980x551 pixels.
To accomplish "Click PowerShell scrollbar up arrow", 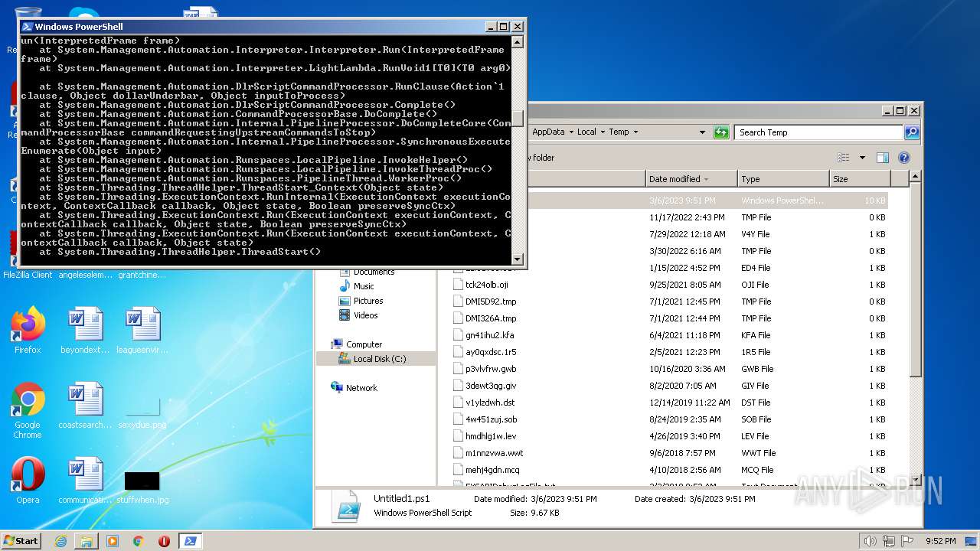I will coord(518,42).
